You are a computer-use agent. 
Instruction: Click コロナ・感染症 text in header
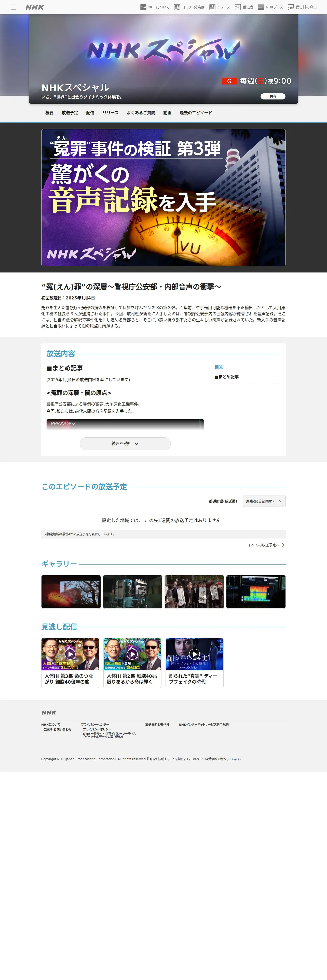pyautogui.click(x=193, y=7)
